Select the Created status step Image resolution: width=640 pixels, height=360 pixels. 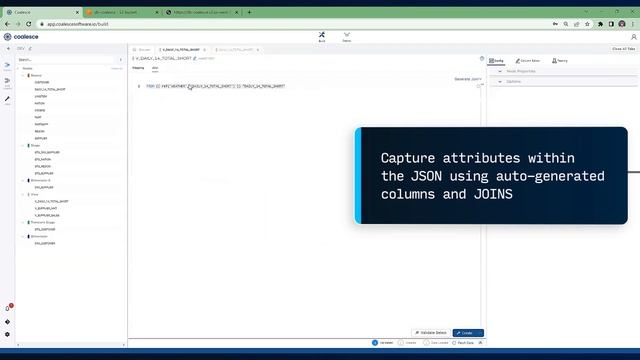407,343
